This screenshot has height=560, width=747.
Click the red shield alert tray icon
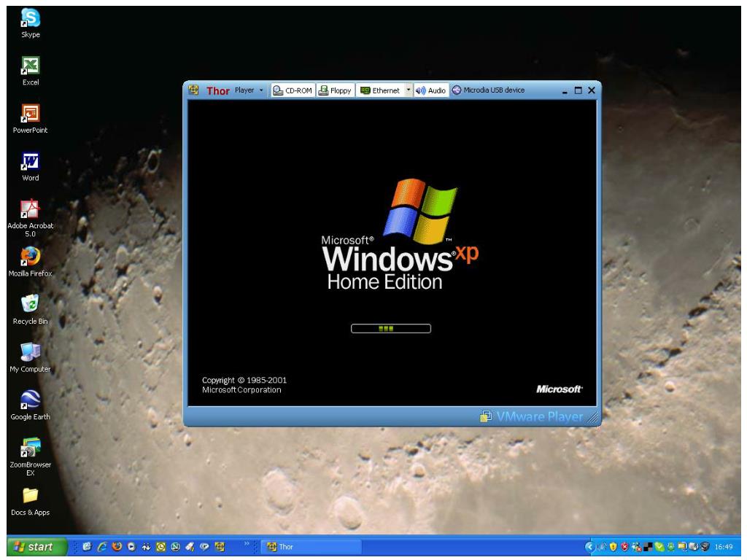tap(624, 547)
